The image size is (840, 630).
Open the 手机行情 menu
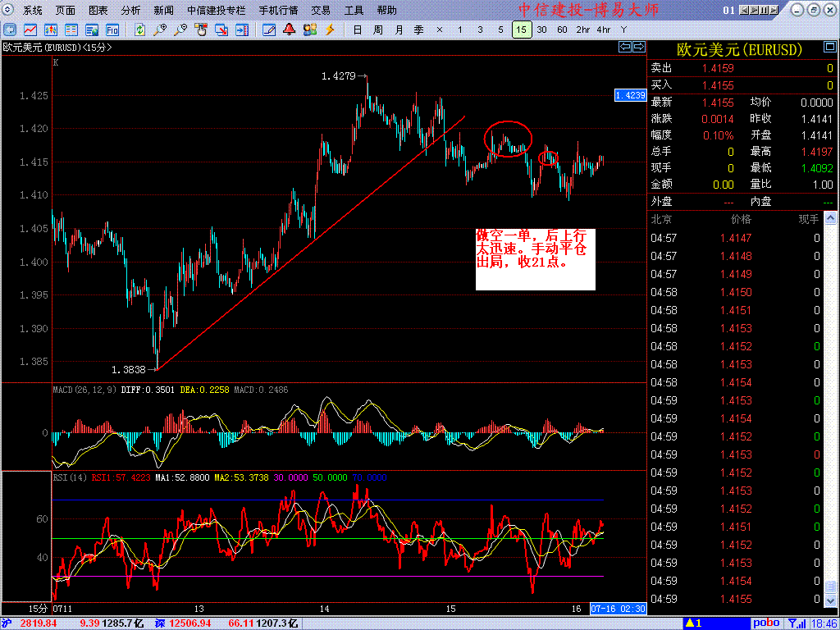point(279,10)
